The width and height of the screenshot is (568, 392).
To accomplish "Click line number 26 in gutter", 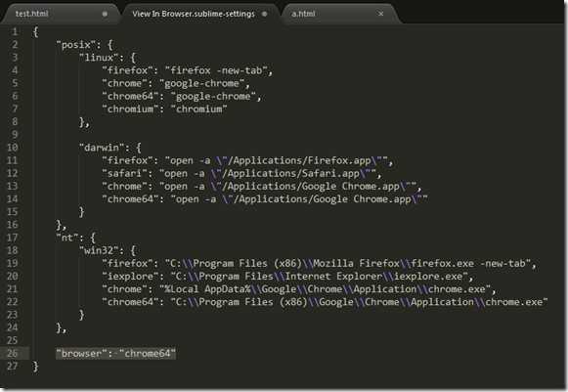I will [x=13, y=353].
